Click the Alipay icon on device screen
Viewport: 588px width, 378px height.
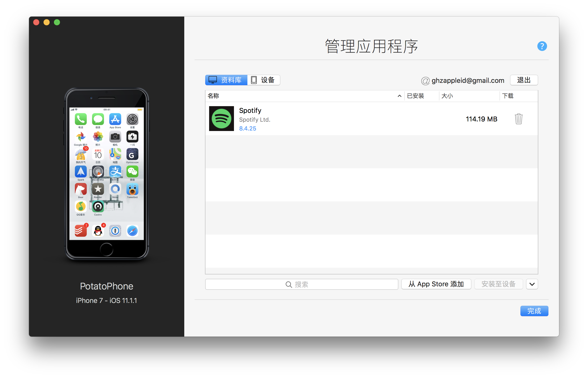tap(115, 172)
